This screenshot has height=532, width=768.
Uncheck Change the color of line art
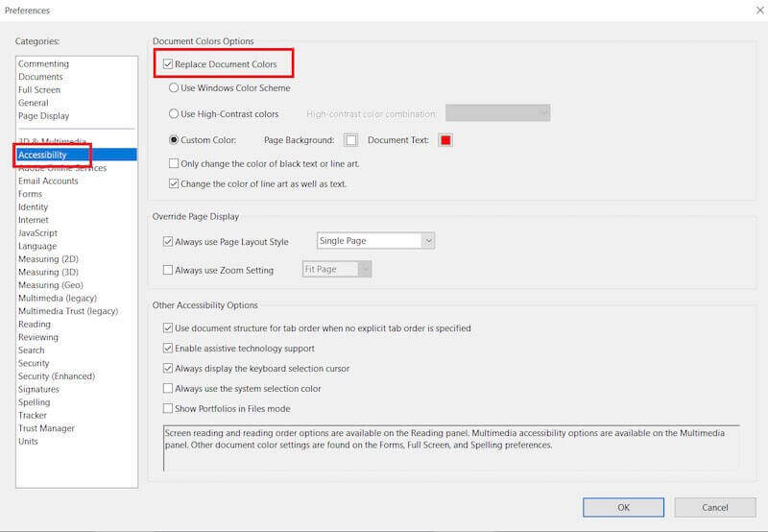174,183
